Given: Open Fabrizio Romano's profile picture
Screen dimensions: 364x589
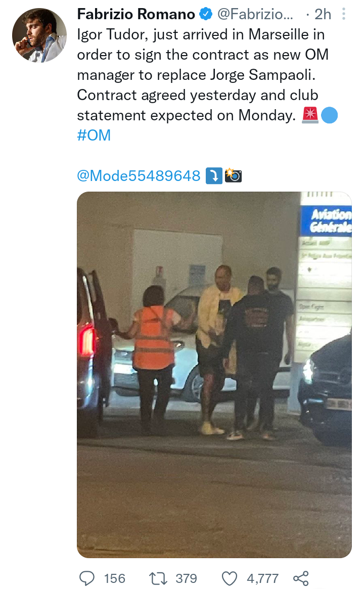Looking at the screenshot, I should [x=39, y=35].
